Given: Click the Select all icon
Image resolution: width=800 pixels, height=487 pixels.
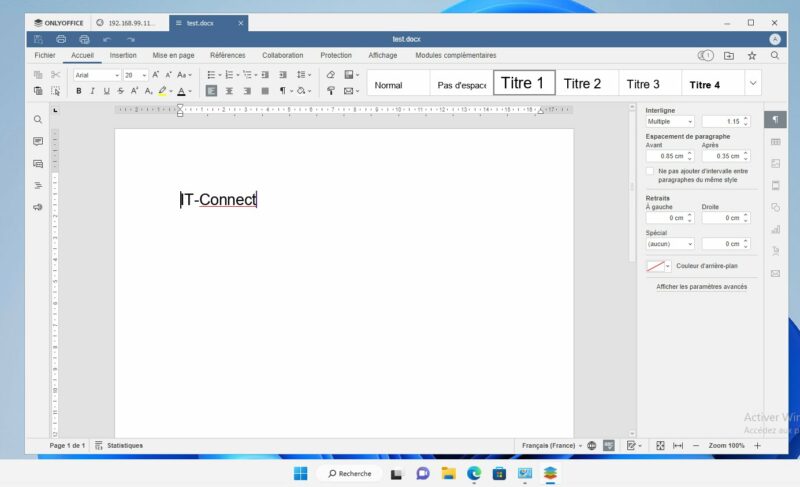Looking at the screenshot, I should coord(56,91).
